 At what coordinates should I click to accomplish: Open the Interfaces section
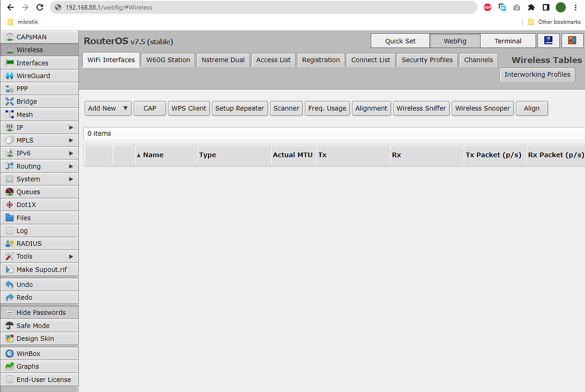tap(39, 63)
